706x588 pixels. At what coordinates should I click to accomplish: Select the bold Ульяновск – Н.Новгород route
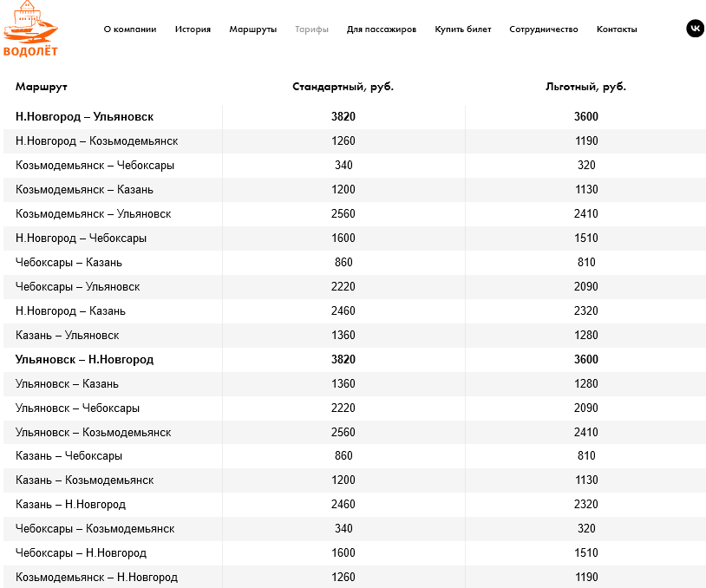(355, 360)
